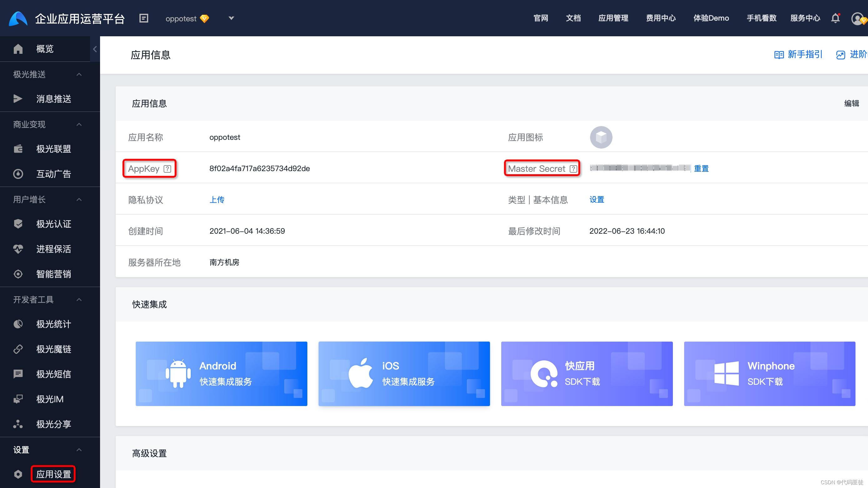
Task: Open the oppotest app switcher dropdown arrow
Action: click(231, 18)
